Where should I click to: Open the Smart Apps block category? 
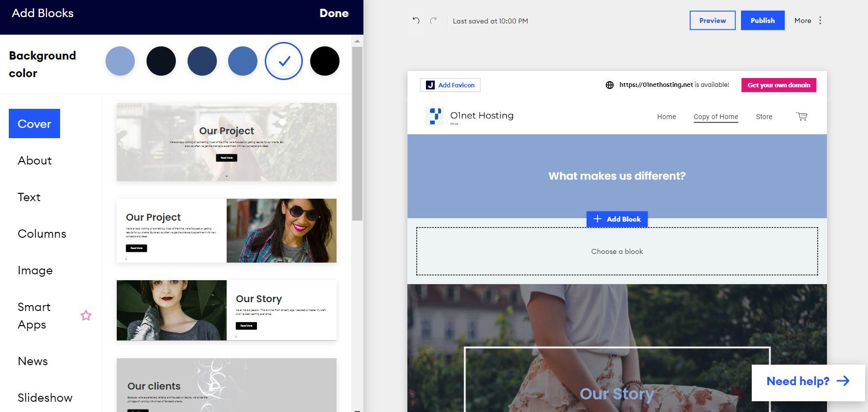click(x=34, y=316)
